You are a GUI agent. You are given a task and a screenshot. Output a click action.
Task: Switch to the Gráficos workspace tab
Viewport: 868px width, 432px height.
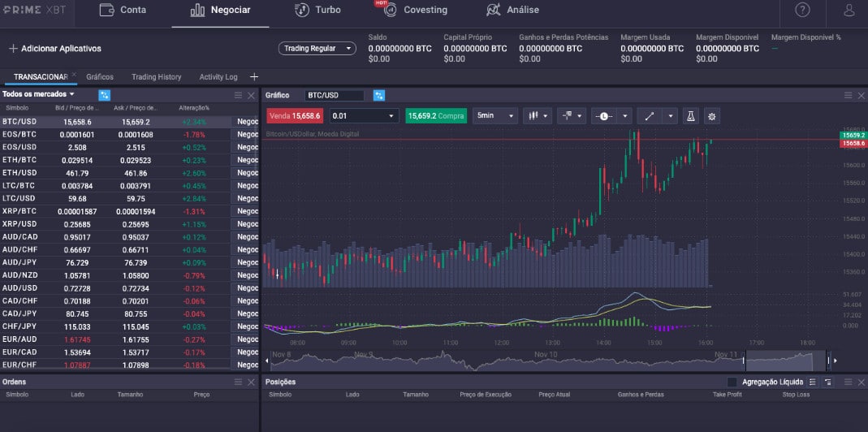(100, 77)
